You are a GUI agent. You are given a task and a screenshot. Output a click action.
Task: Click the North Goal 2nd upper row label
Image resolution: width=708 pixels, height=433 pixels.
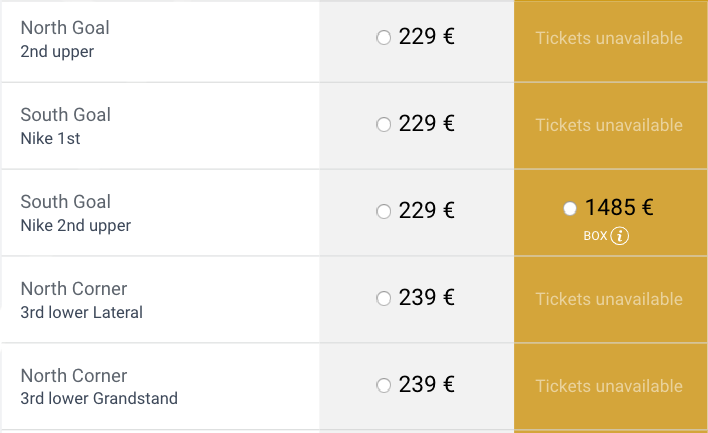coord(65,39)
